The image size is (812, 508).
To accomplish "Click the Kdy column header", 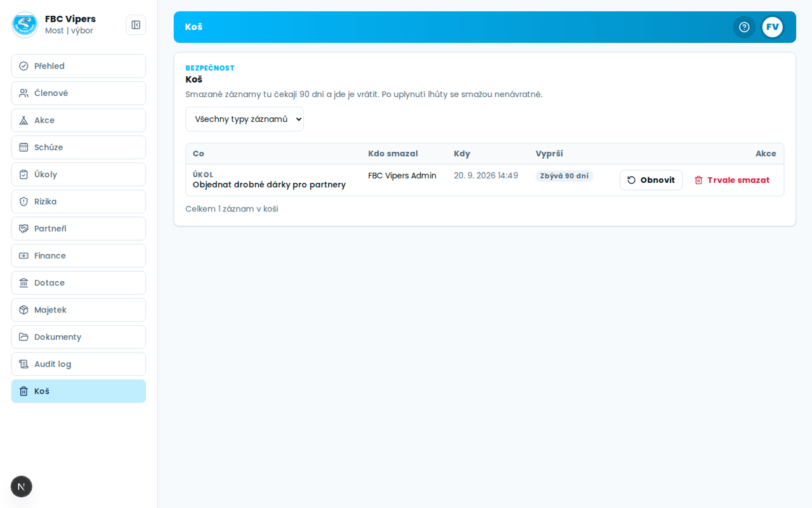I will tap(462, 154).
